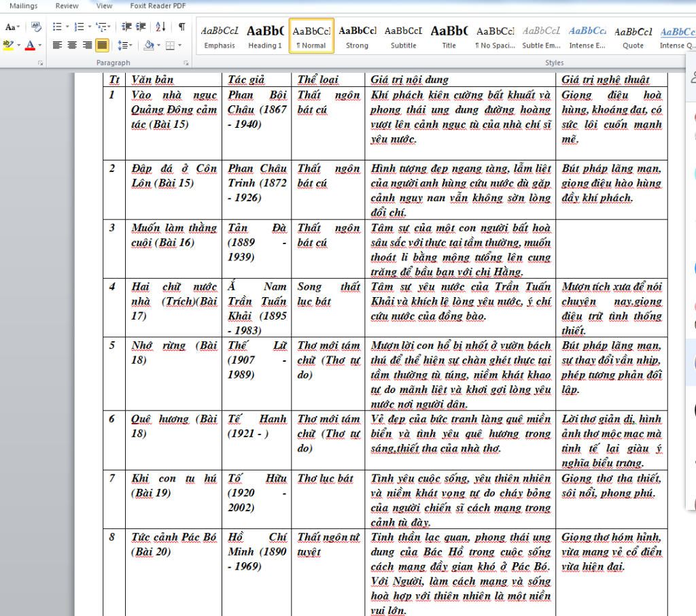Open the bullet library dropdown arrow

67,27
